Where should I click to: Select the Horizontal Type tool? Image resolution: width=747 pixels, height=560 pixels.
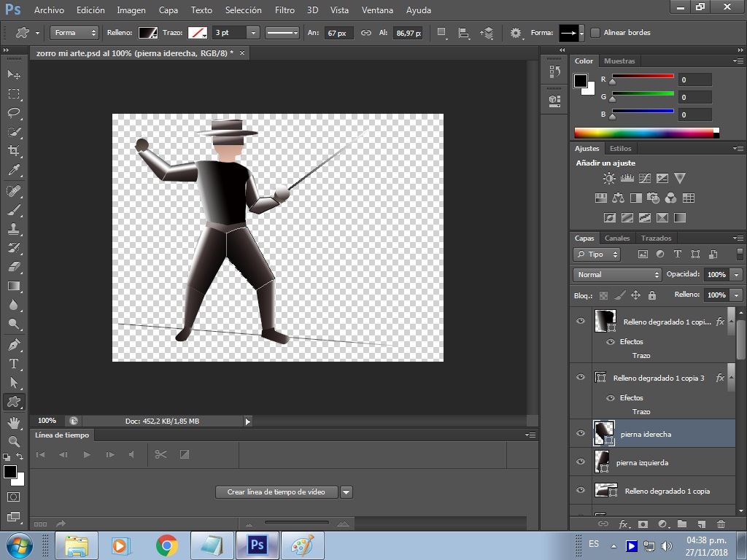[x=14, y=364]
